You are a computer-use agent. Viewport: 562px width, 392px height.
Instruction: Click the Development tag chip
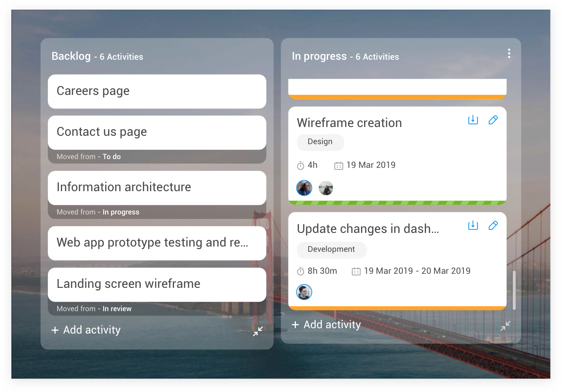(332, 250)
